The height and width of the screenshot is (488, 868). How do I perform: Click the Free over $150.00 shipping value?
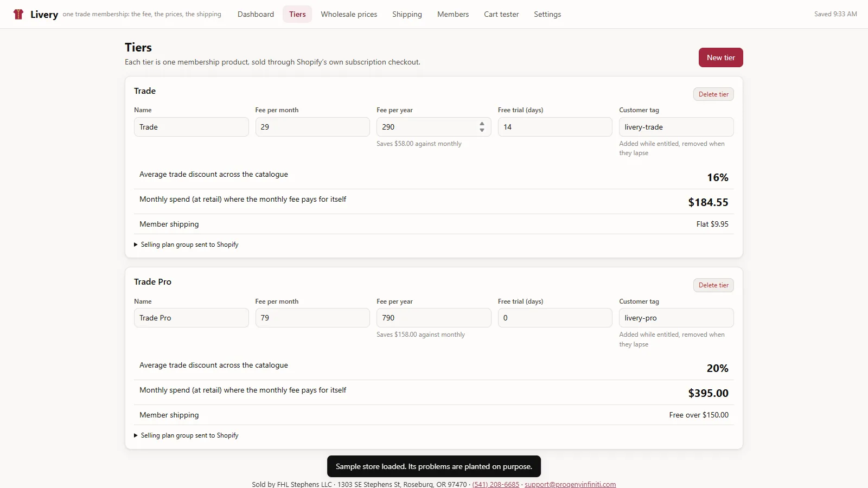pyautogui.click(x=699, y=415)
